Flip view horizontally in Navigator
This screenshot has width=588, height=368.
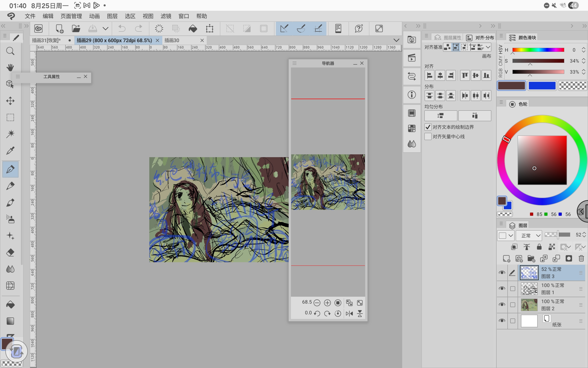pos(349,313)
